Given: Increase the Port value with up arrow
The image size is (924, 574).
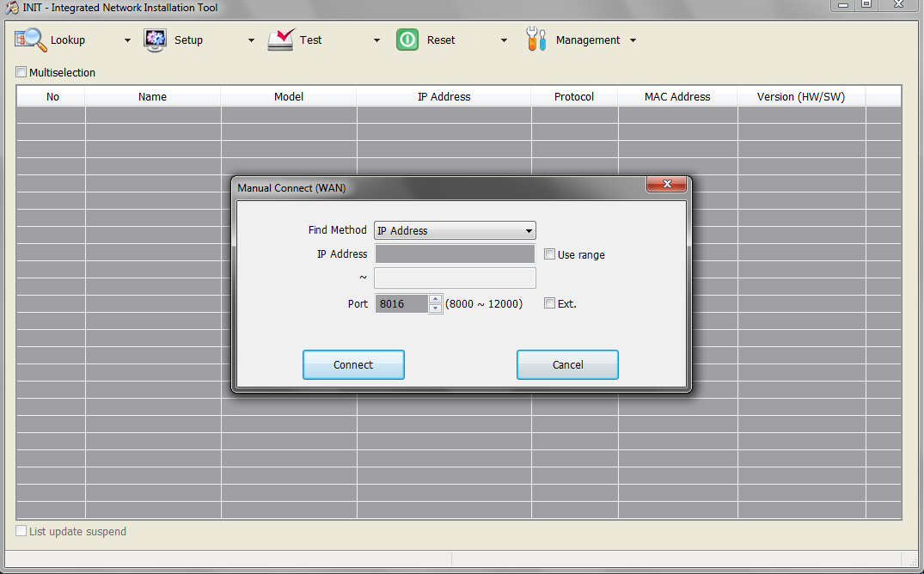Looking at the screenshot, I should [435, 299].
